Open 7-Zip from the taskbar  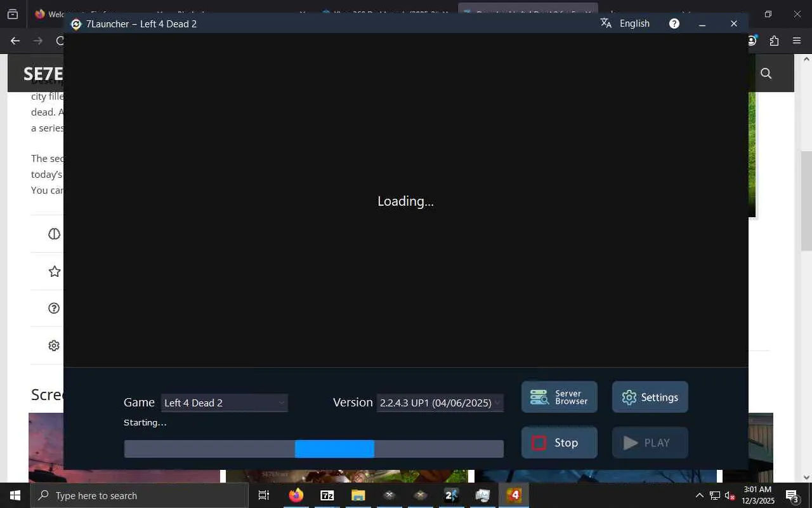(327, 495)
